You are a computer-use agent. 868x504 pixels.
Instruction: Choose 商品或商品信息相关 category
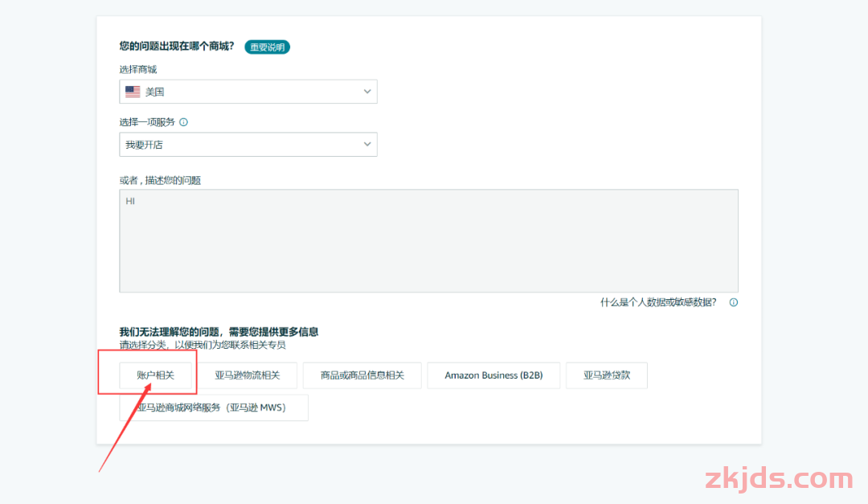362,375
